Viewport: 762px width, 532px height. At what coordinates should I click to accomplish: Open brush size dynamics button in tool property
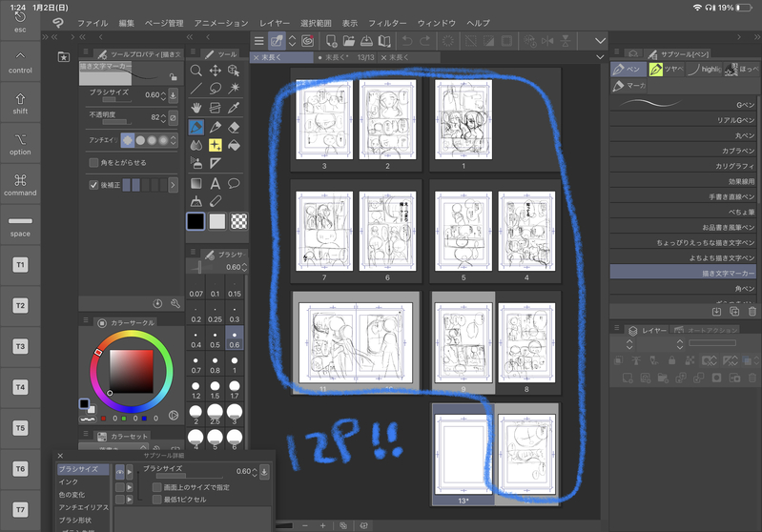173,95
